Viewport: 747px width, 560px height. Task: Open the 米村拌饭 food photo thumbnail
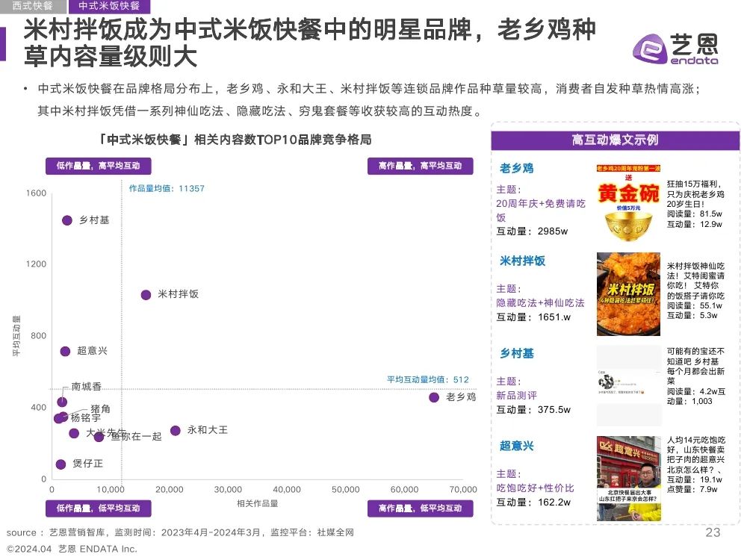click(628, 293)
